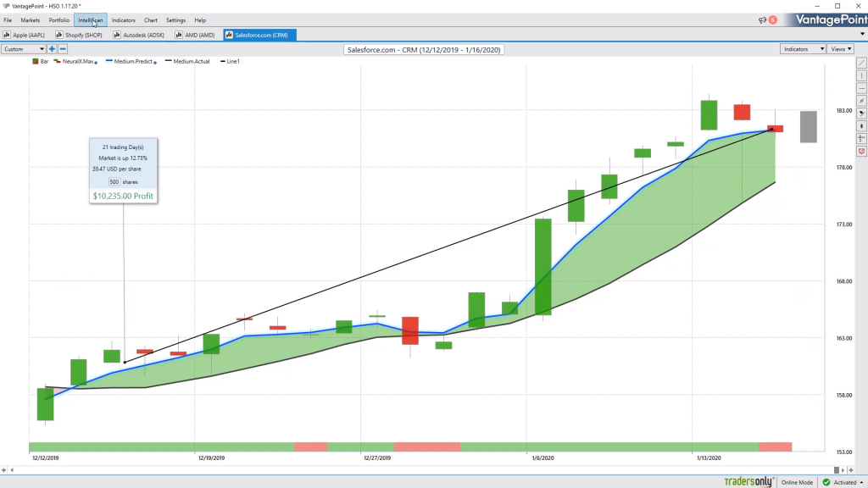The image size is (868, 488).
Task: Click the timeline scrollbar thumb at bottom right
Action: pyautogui.click(x=837, y=469)
